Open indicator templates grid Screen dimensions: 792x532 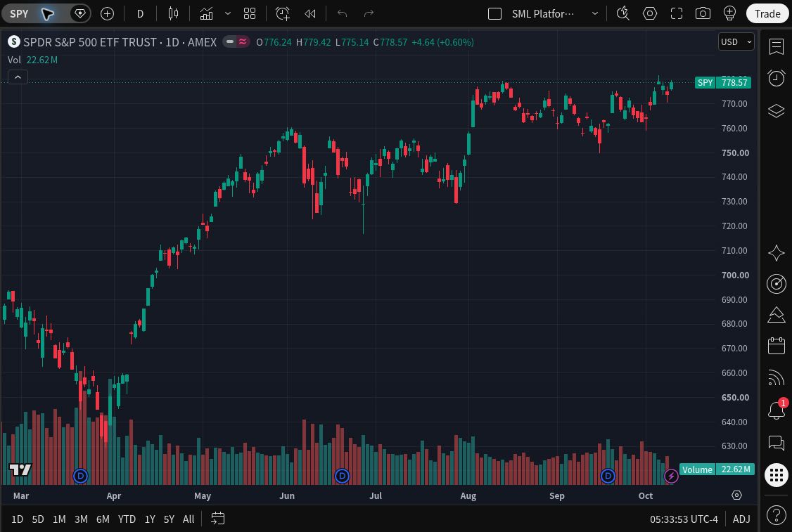pos(250,13)
